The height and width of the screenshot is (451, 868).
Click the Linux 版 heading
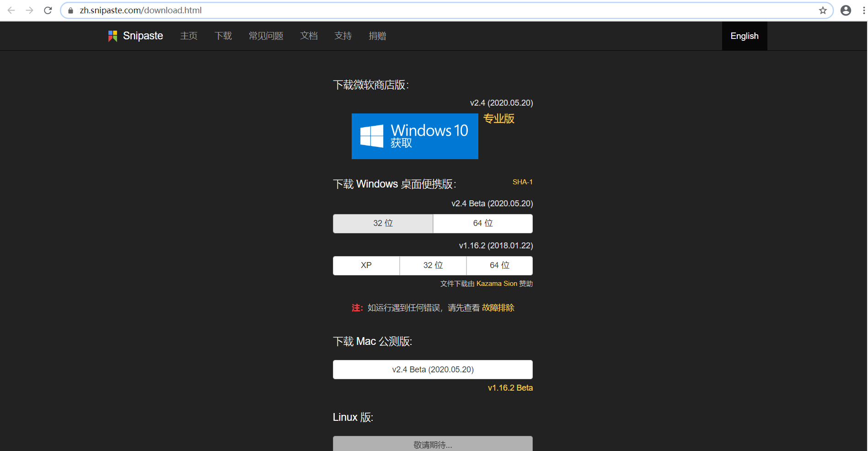353,417
